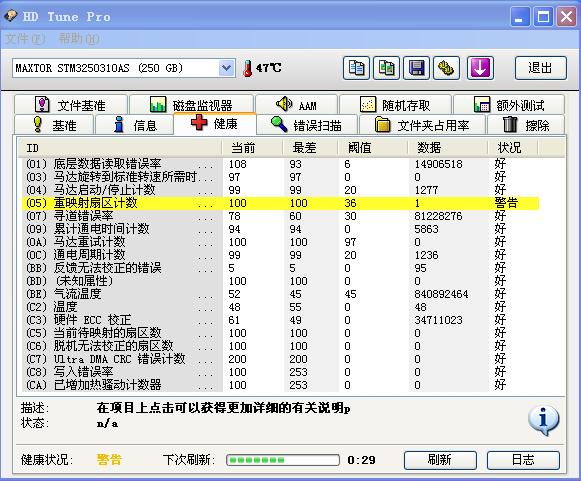This screenshot has height=481, width=581.
Task: Switch to the 磁盘监视器 tab
Action: click(x=191, y=105)
